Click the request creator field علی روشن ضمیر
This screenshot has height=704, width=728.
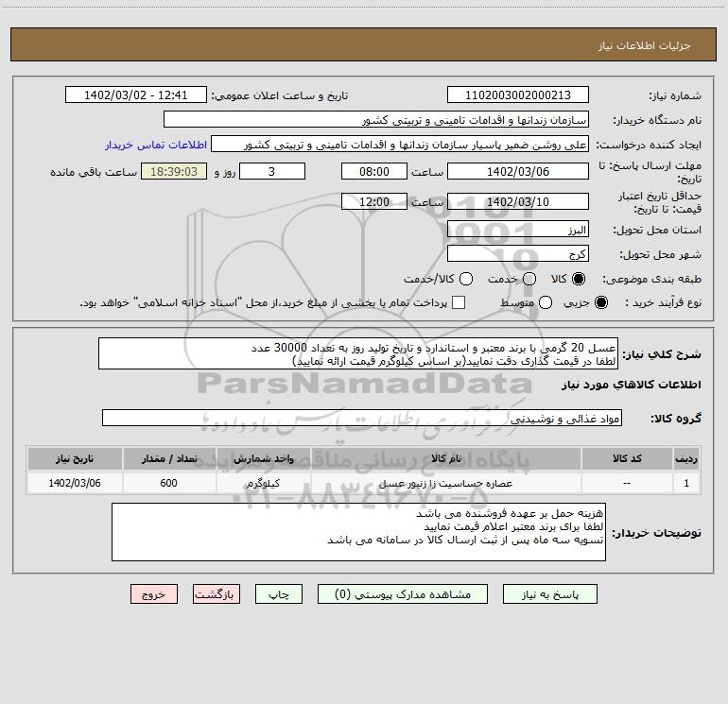pyautogui.click(x=400, y=145)
